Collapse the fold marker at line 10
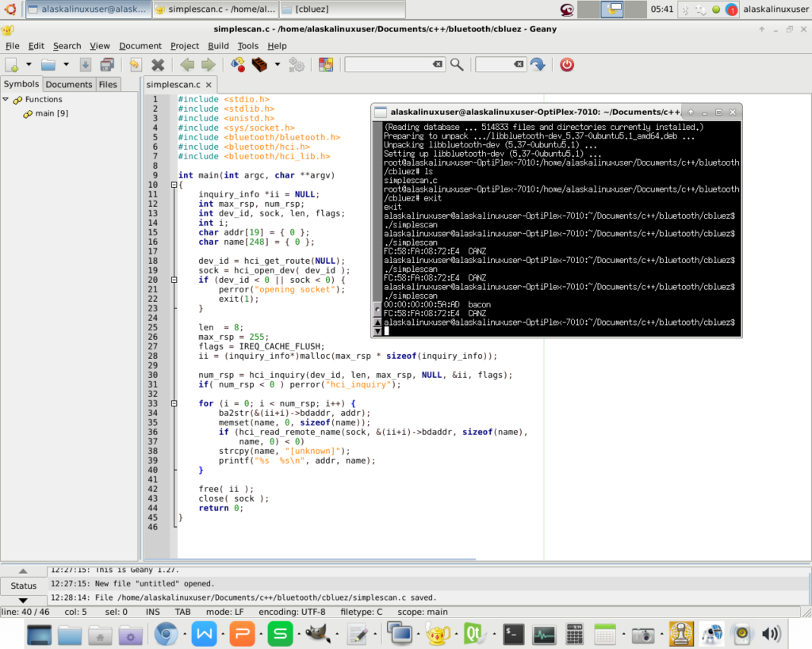The width and height of the screenshot is (812, 649). click(x=174, y=185)
